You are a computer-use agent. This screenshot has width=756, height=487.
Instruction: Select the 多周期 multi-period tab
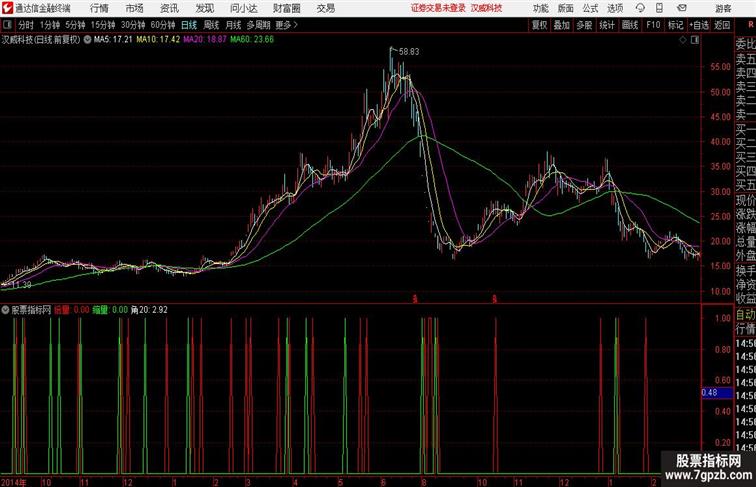(x=258, y=25)
